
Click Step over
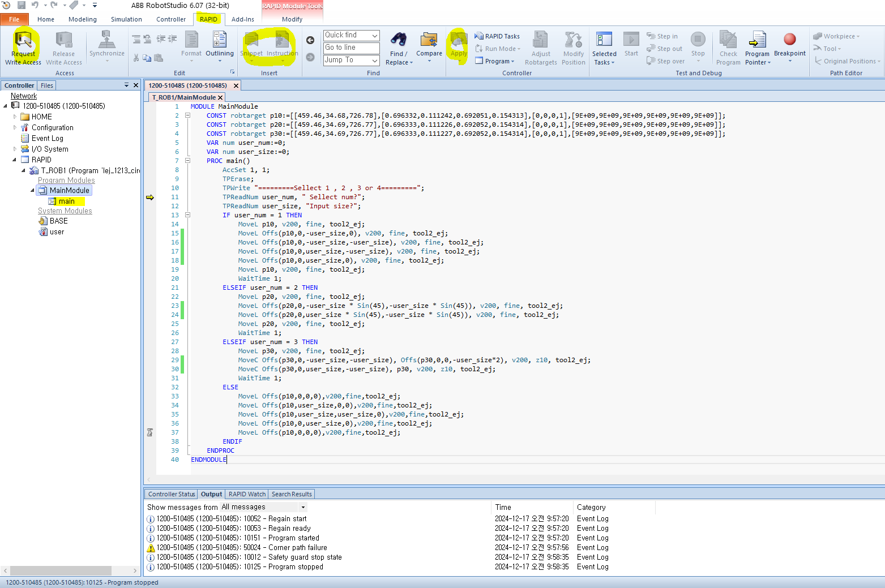pyautogui.click(x=666, y=61)
